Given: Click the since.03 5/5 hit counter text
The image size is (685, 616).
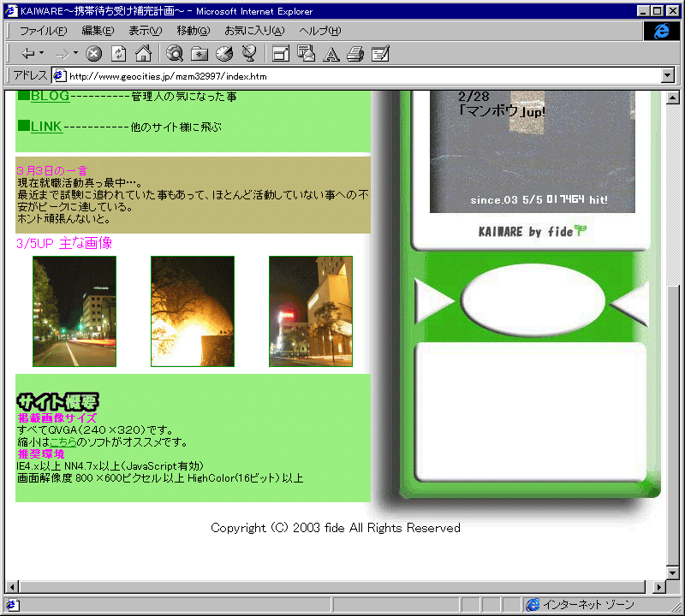Looking at the screenshot, I should (539, 200).
